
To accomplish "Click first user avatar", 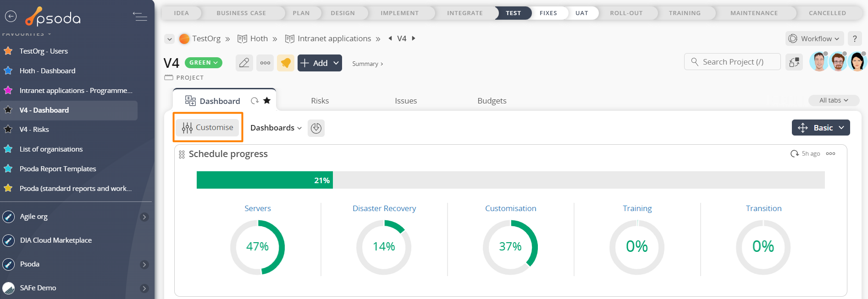I will click(x=819, y=61).
